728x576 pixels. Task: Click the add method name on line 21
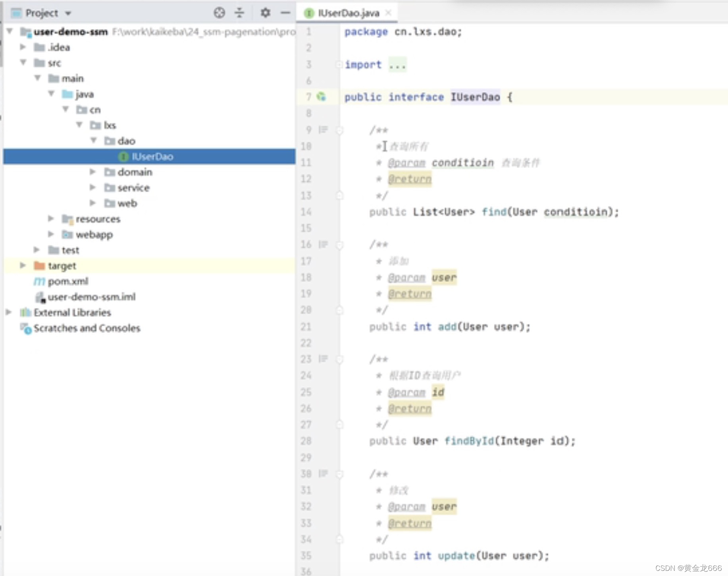pos(447,327)
